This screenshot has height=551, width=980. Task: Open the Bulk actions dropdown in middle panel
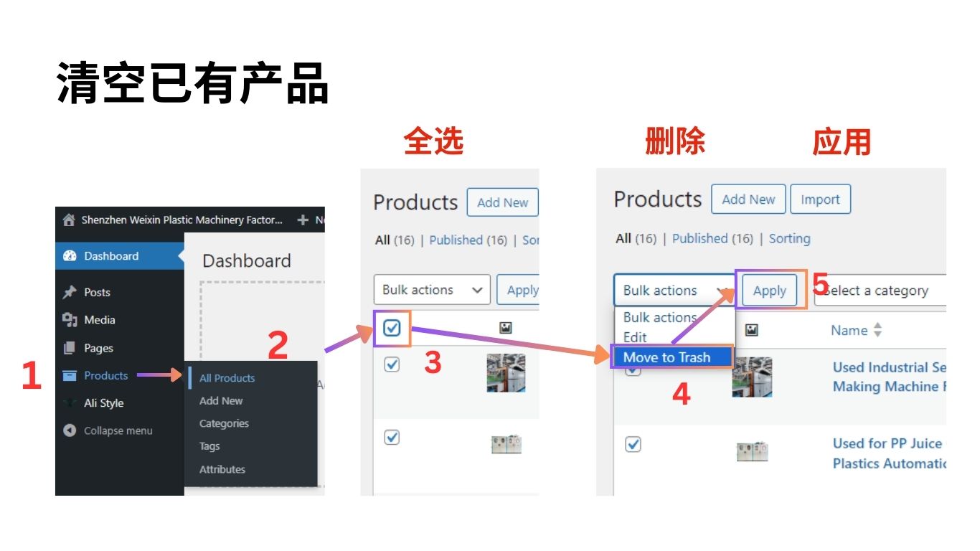coord(432,290)
